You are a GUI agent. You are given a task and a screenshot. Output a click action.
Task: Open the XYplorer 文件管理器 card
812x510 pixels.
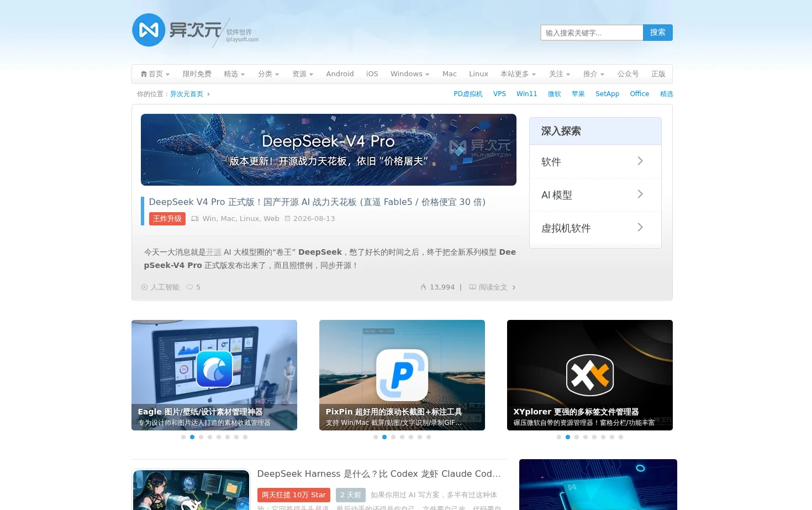click(x=590, y=375)
